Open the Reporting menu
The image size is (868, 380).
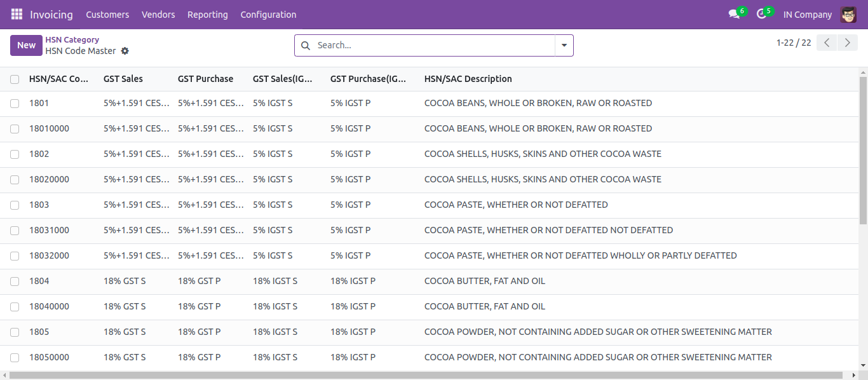tap(207, 14)
